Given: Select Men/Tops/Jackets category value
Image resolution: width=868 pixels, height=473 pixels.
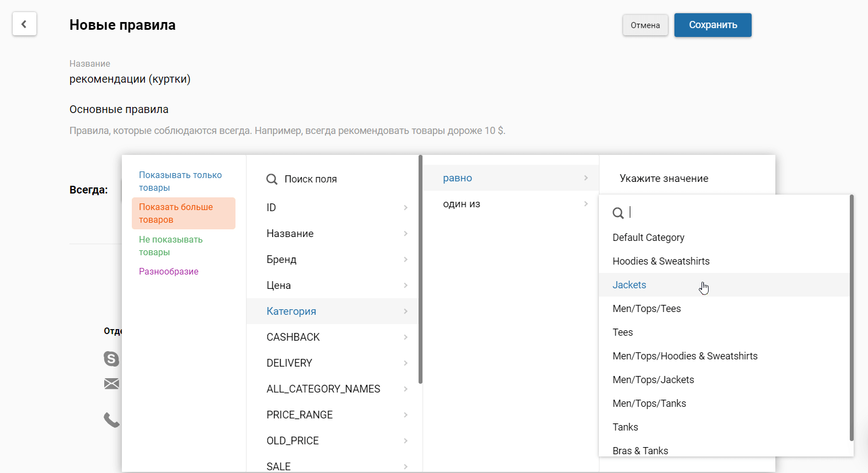Looking at the screenshot, I should pos(653,380).
